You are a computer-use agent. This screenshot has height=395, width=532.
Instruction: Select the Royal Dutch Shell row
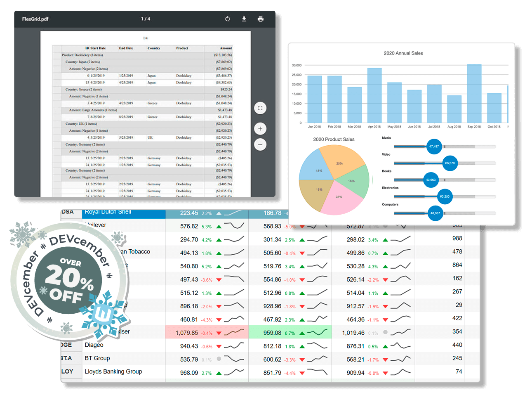pyautogui.click(x=108, y=213)
